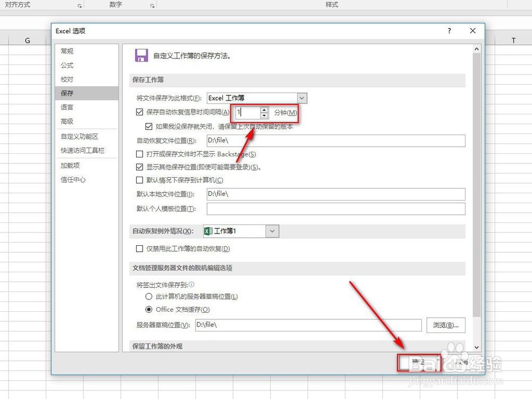The image size is (532, 399).
Task: Click the vertical scrollbar thumb in options pane
Action: coord(476,185)
